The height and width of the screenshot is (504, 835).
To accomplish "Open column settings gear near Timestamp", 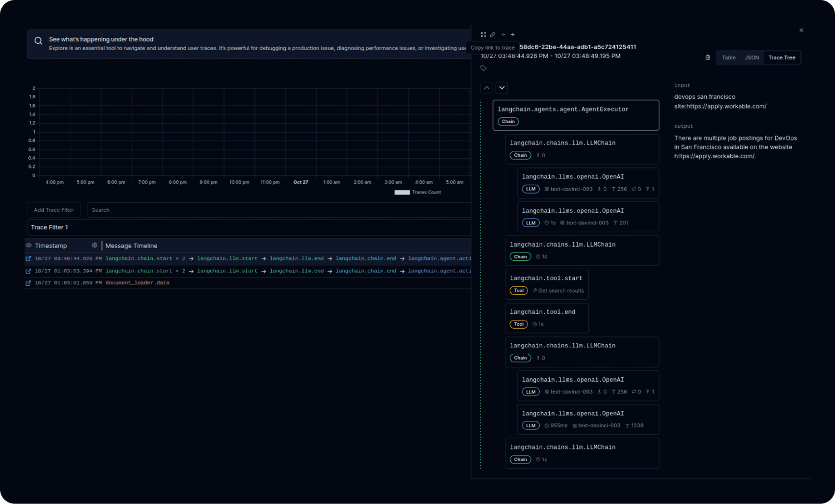I will coord(94,246).
